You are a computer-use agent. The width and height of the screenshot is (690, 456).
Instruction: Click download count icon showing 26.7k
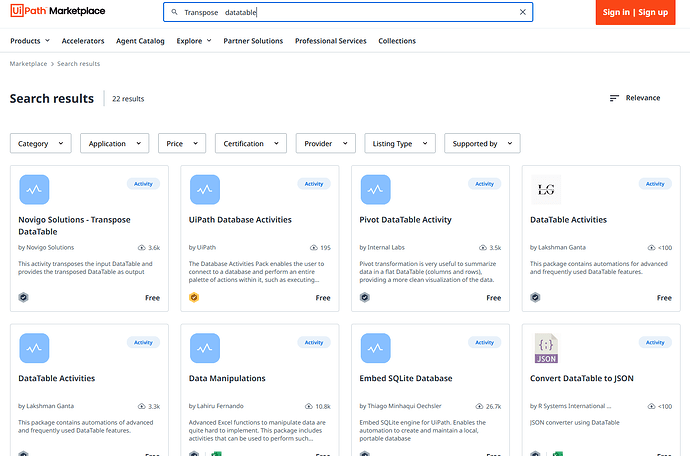point(479,406)
